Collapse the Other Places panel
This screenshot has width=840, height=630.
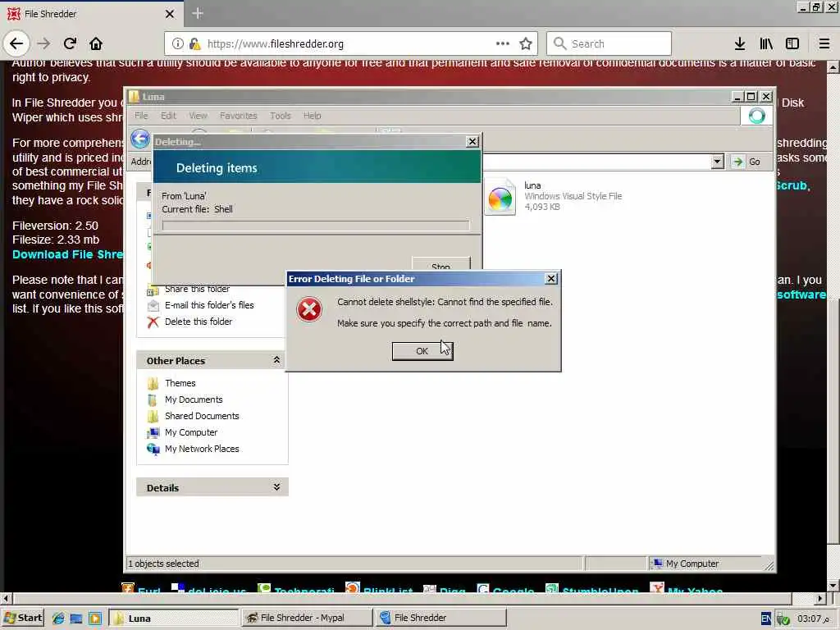point(276,360)
